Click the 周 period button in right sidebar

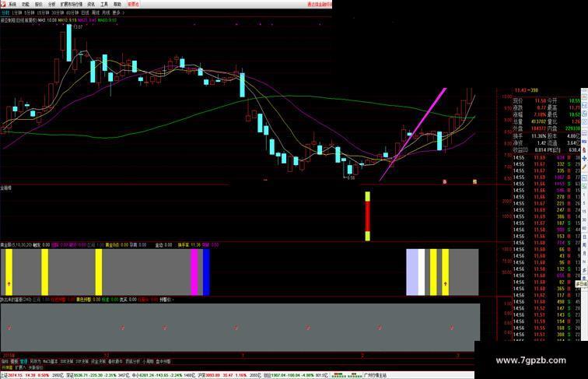(584, 244)
